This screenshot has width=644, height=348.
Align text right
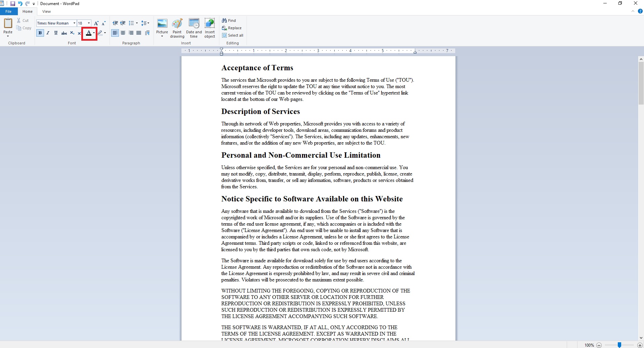(x=131, y=33)
